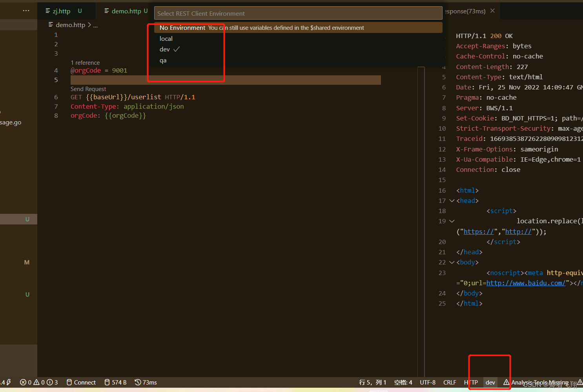
Task: Click the Connect database status item
Action: pos(81,383)
